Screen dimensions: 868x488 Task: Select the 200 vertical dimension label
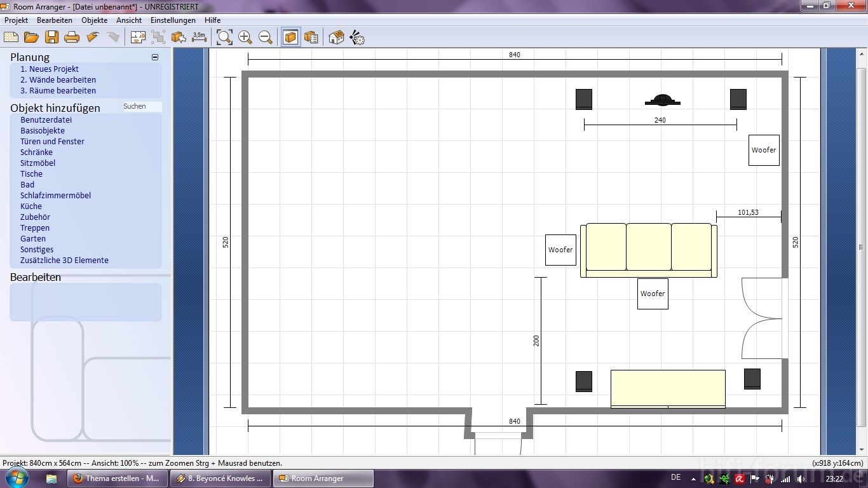[536, 341]
